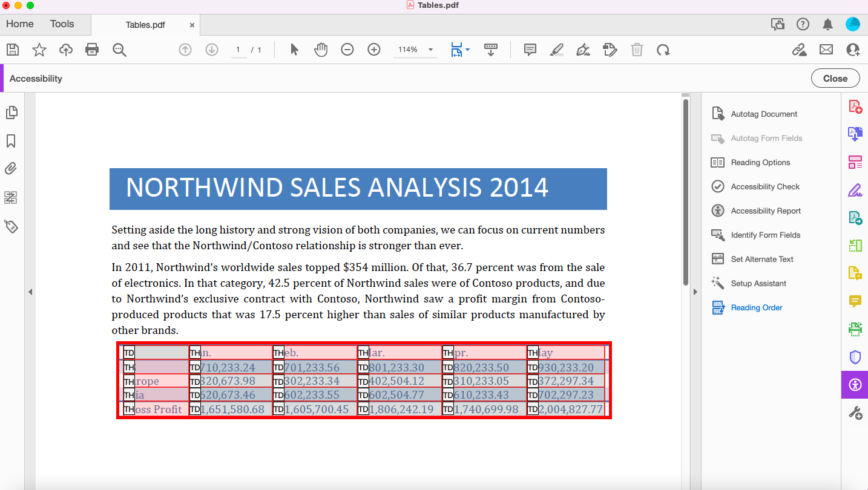868x490 pixels.
Task: Open the Accessibility Report
Action: tap(756, 211)
